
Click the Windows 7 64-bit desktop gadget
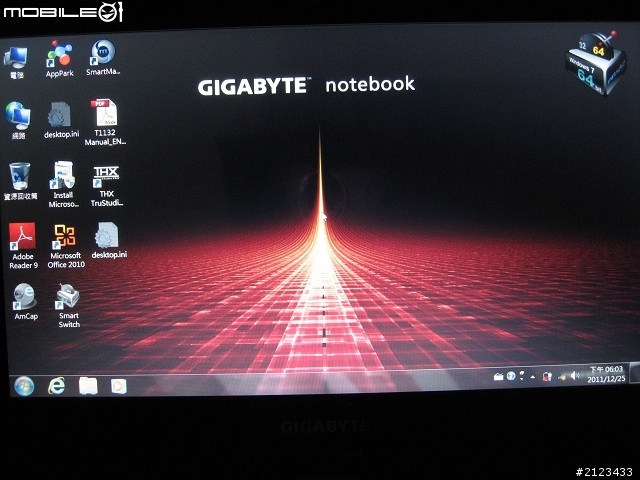tap(595, 63)
